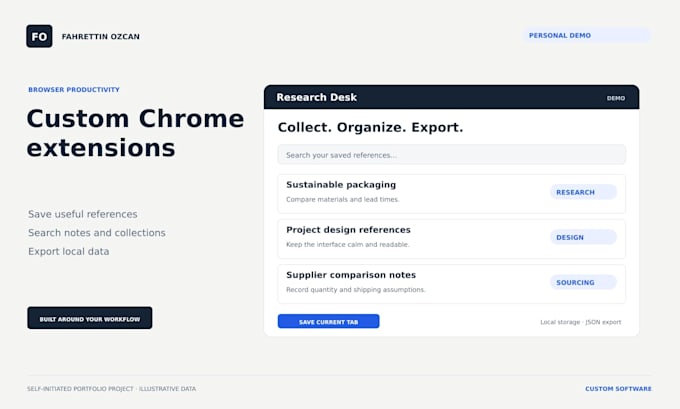Click Compare materials and lead times text
680x409 pixels.
pos(343,200)
